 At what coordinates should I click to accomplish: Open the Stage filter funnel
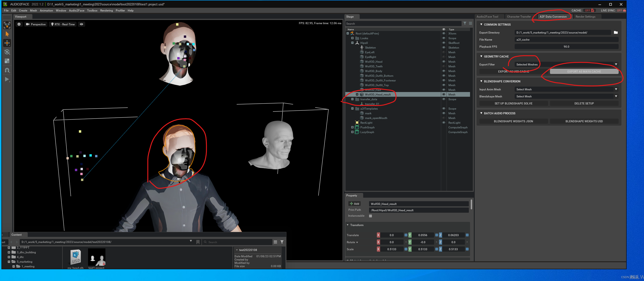(465, 23)
